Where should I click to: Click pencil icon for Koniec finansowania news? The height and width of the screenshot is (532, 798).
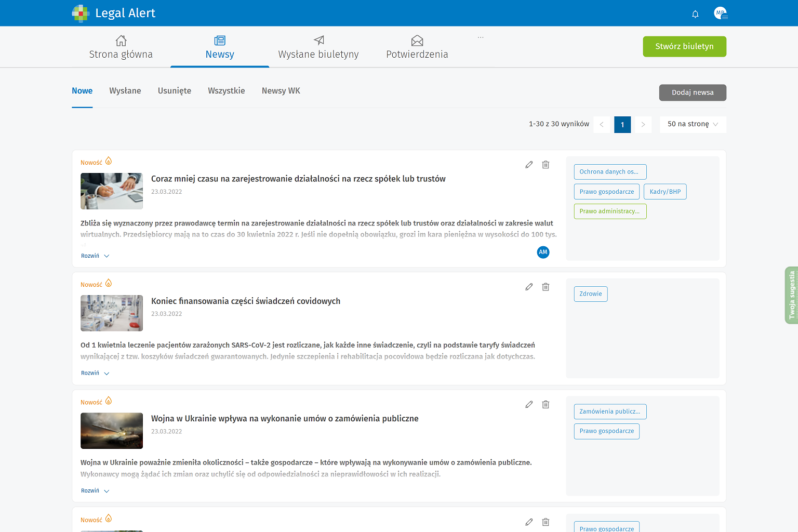[x=529, y=287]
